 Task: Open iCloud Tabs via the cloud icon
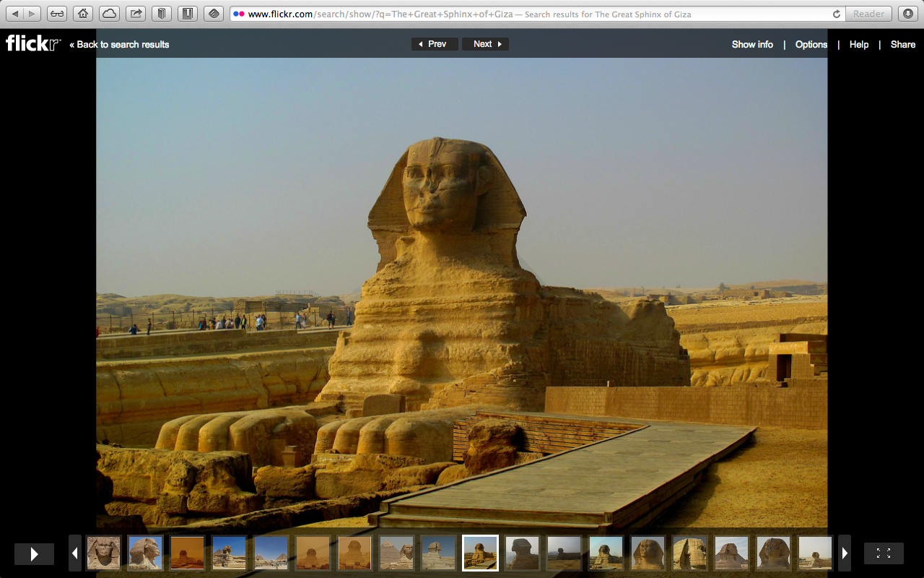click(x=109, y=13)
